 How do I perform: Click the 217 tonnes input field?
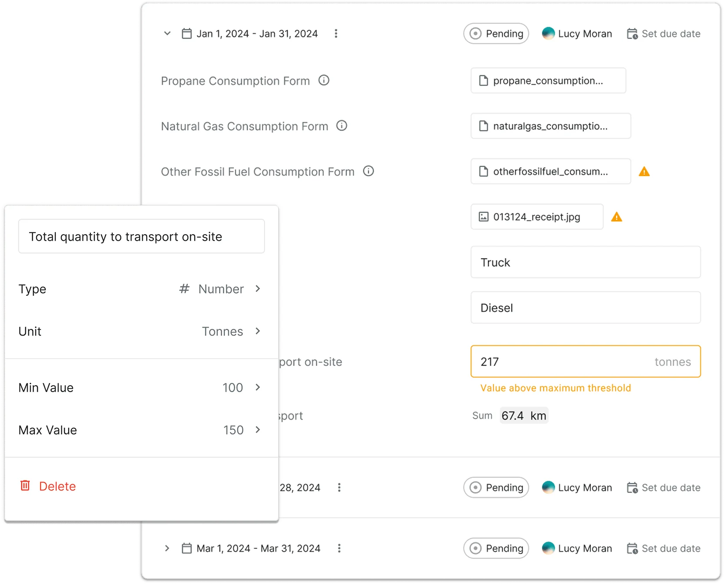pyautogui.click(x=563, y=362)
